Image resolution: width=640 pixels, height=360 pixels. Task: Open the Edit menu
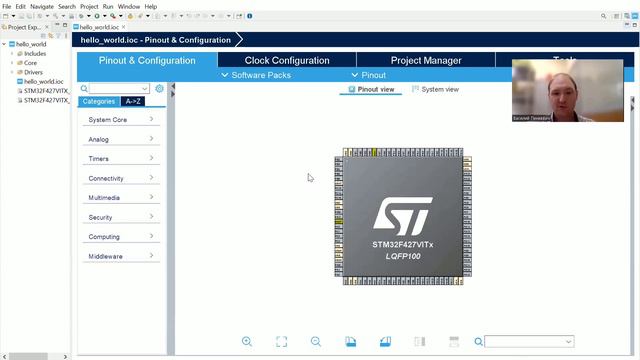20,7
